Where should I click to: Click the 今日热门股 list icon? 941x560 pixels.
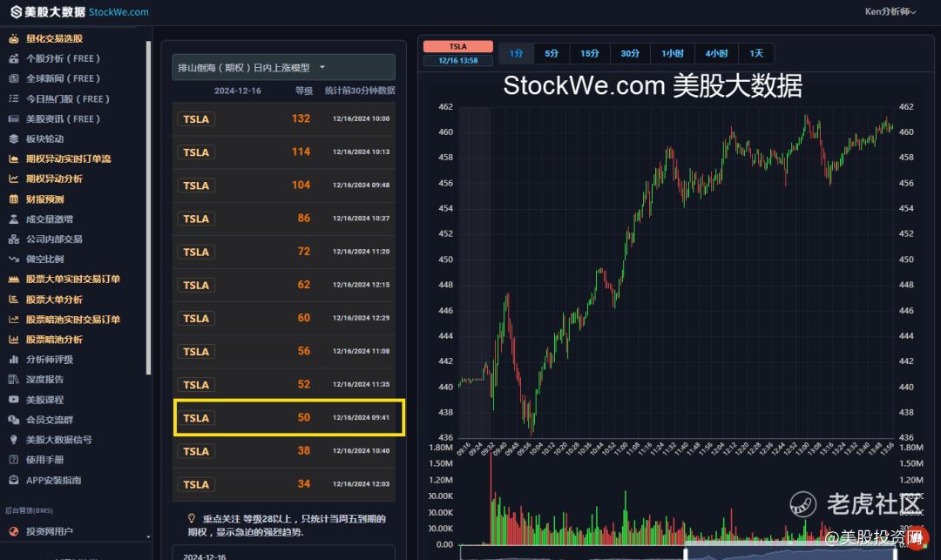coord(13,99)
